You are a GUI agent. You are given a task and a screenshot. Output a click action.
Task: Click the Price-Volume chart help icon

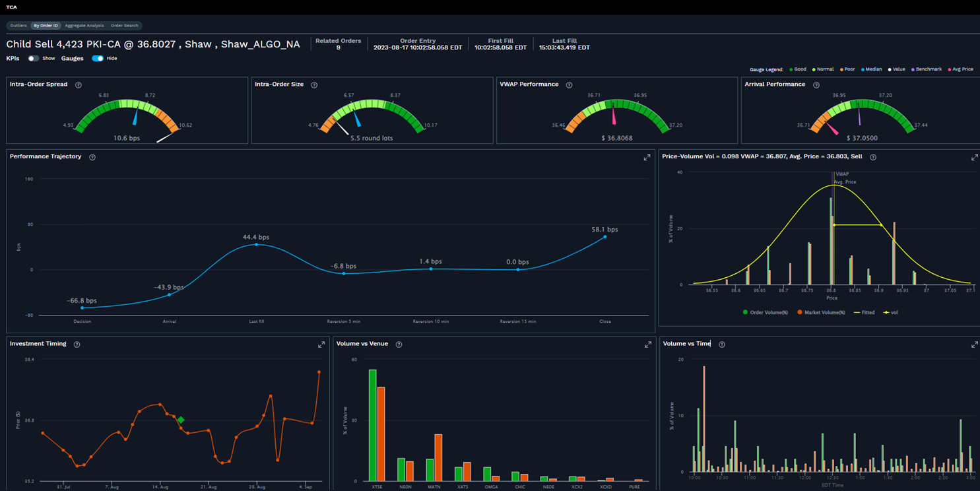(x=872, y=157)
